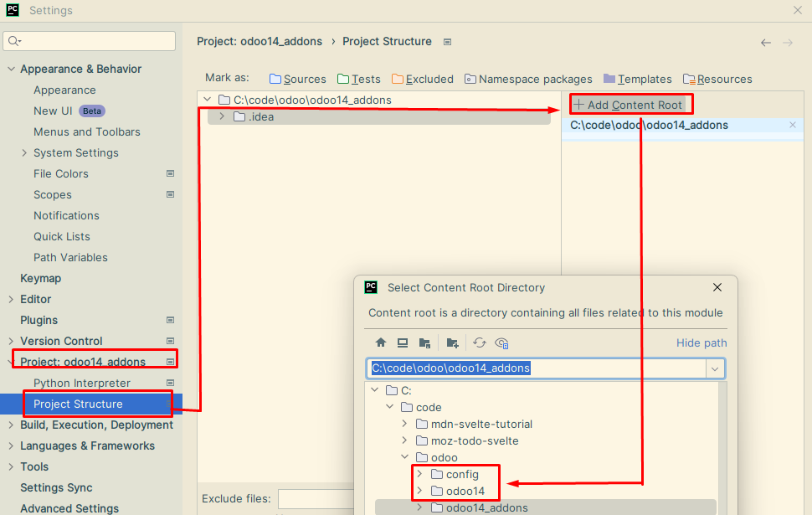This screenshot has width=812, height=515.
Task: Expand the Editor settings section
Action: pyautogui.click(x=12, y=299)
